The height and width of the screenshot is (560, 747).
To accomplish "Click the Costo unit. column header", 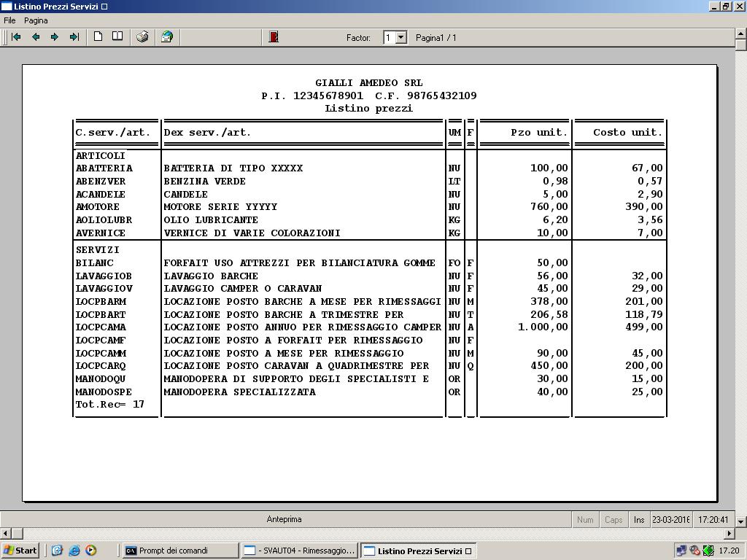I will click(628, 133).
